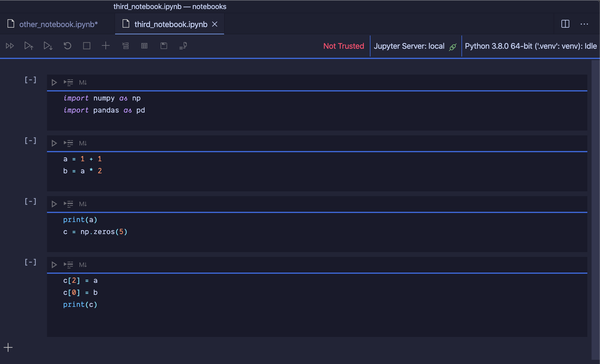Run by line in the c[2] = a cell
Viewport: 600px width, 364px height.
coord(68,265)
